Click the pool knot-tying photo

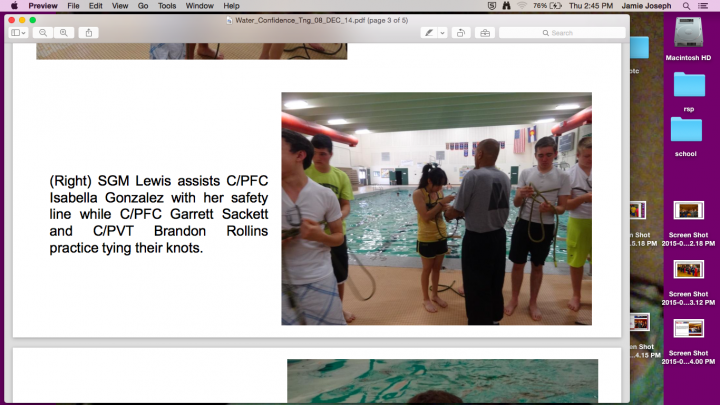[x=437, y=209]
